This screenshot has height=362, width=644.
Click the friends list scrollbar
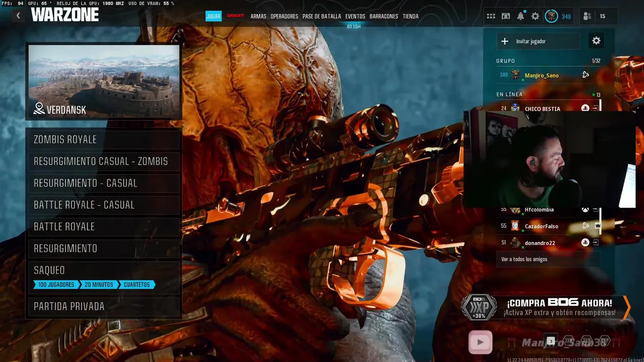pos(600,166)
